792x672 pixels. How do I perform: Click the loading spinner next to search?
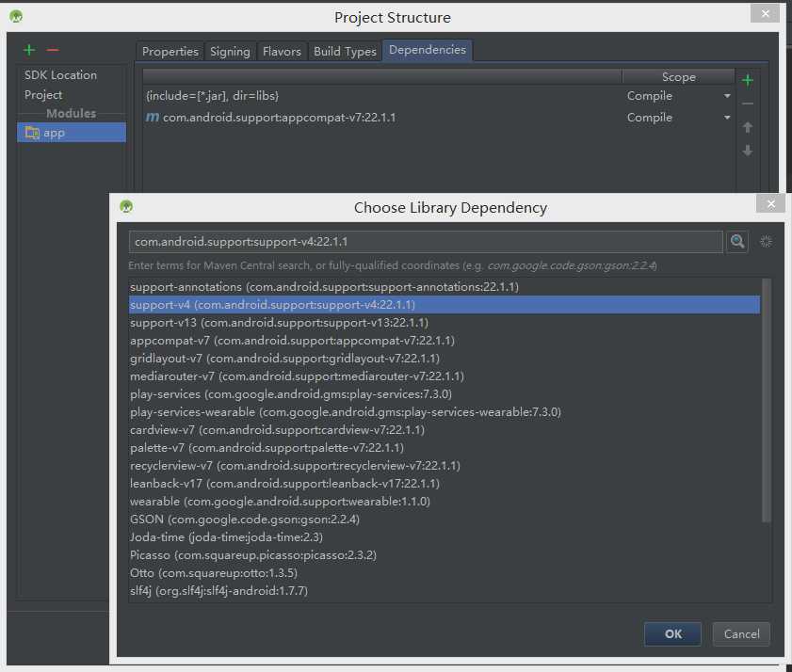coord(766,242)
